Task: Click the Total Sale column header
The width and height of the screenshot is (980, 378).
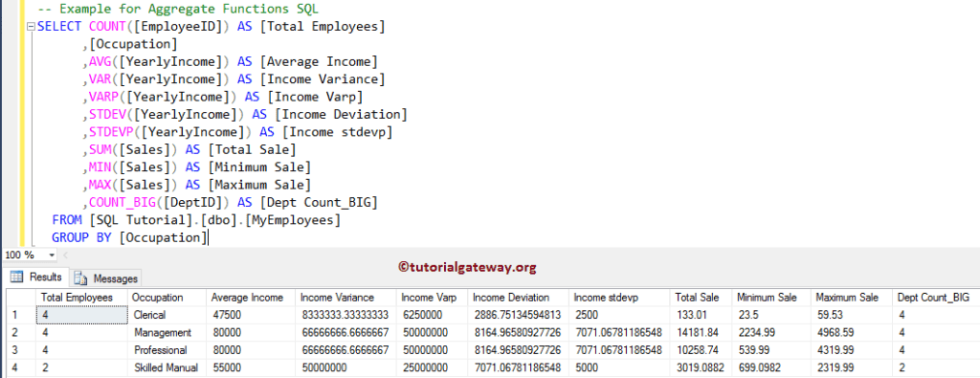Action: (x=702, y=298)
